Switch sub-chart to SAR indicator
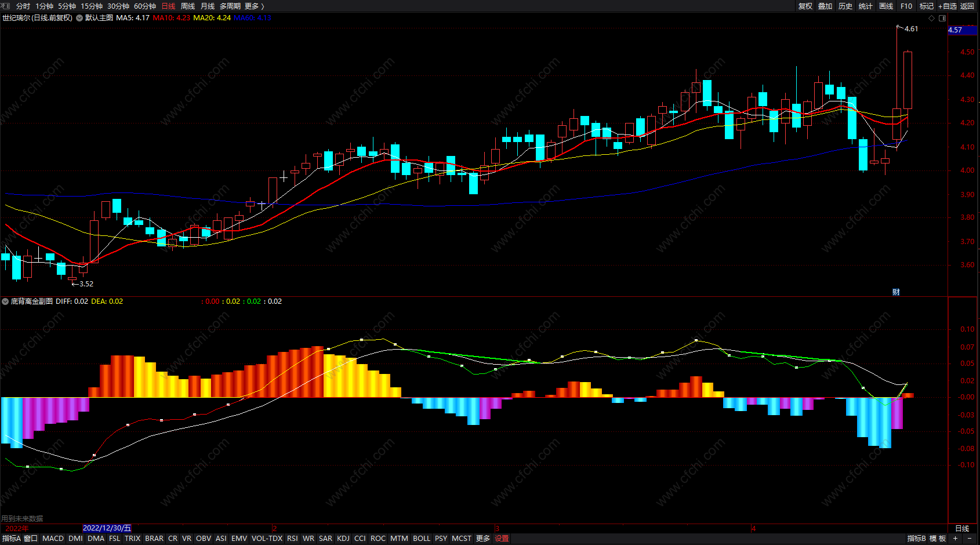980x545 pixels. point(326,539)
